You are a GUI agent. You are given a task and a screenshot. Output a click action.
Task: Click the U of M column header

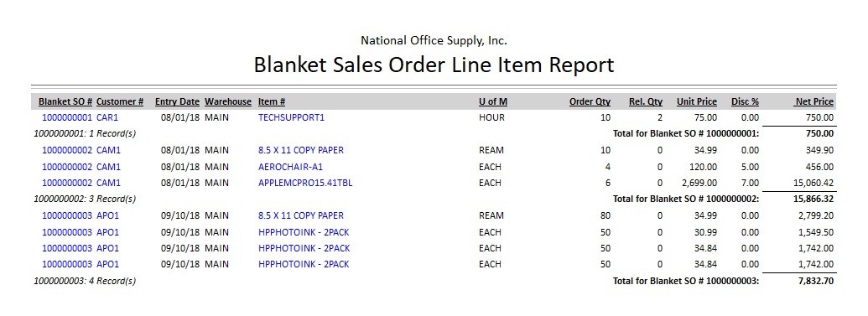pos(492,101)
